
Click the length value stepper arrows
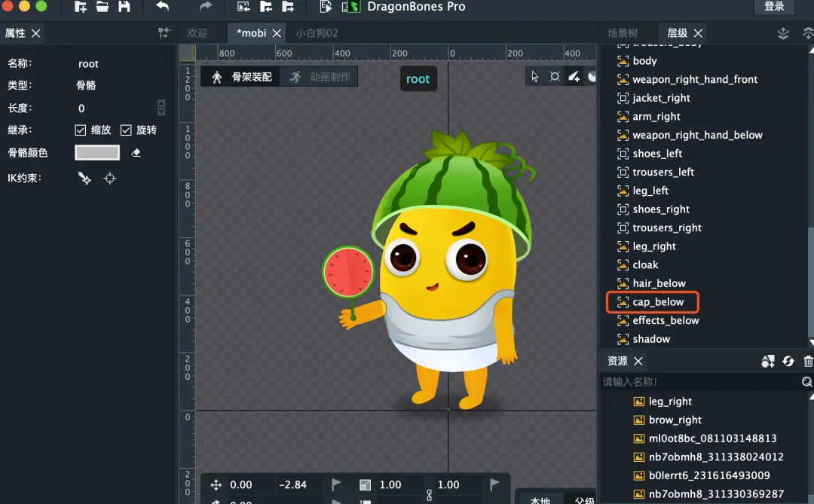[161, 108]
